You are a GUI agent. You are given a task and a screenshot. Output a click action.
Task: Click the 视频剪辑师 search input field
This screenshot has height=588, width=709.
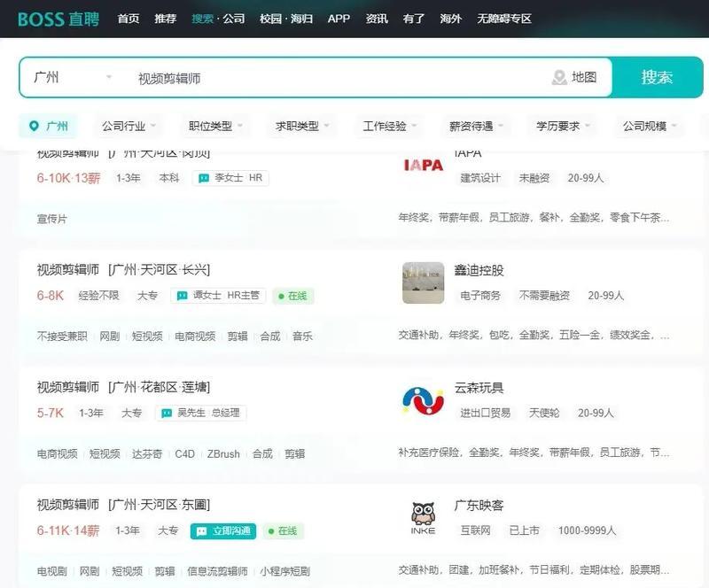[335, 78]
